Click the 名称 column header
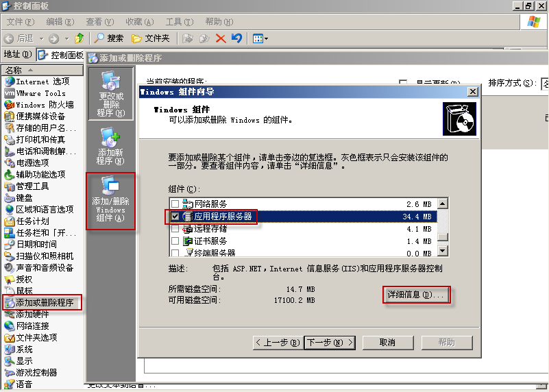The height and width of the screenshot is (392, 549). (x=42, y=71)
